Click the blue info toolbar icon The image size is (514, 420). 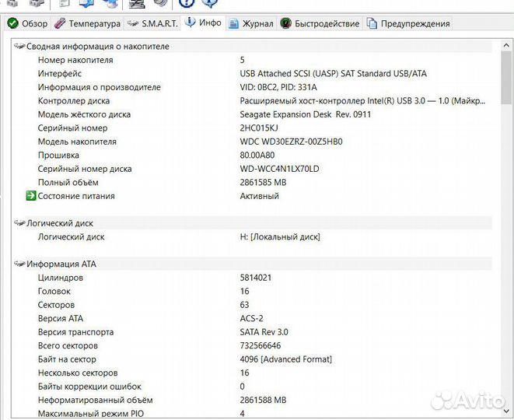click(210, 3)
